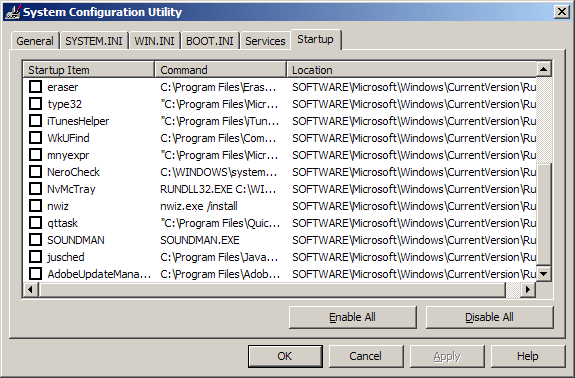
Task: Go to the Services tab
Action: pyautogui.click(x=265, y=41)
